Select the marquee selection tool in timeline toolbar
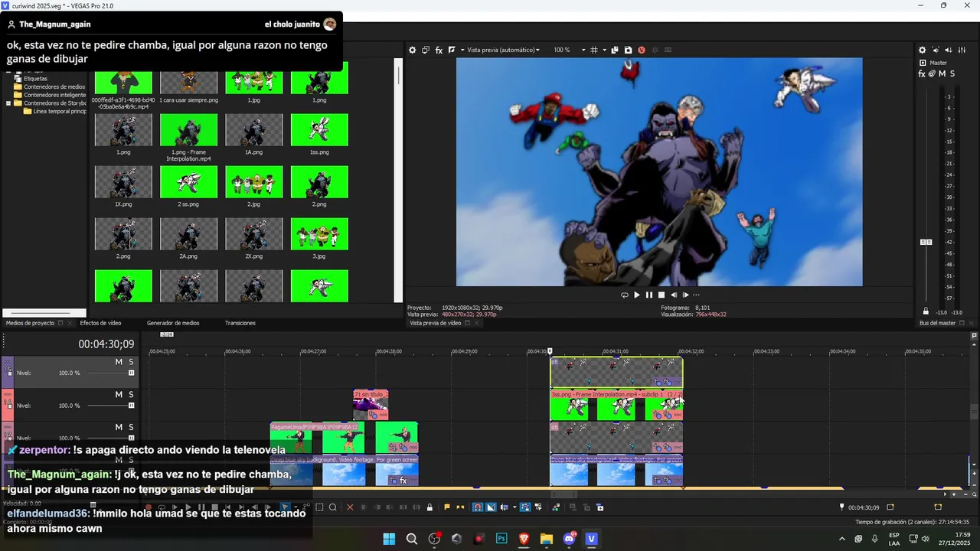 pyautogui.click(x=320, y=507)
